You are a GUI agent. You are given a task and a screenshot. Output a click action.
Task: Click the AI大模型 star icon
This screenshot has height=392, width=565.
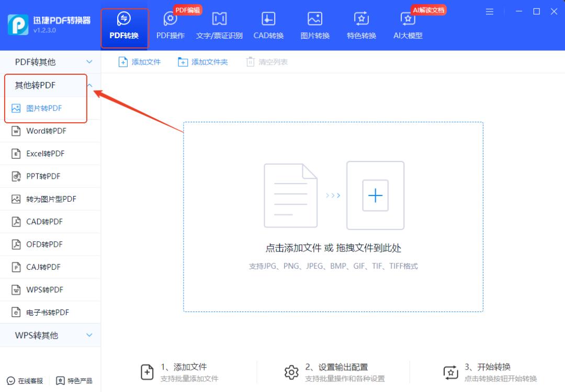pyautogui.click(x=408, y=19)
